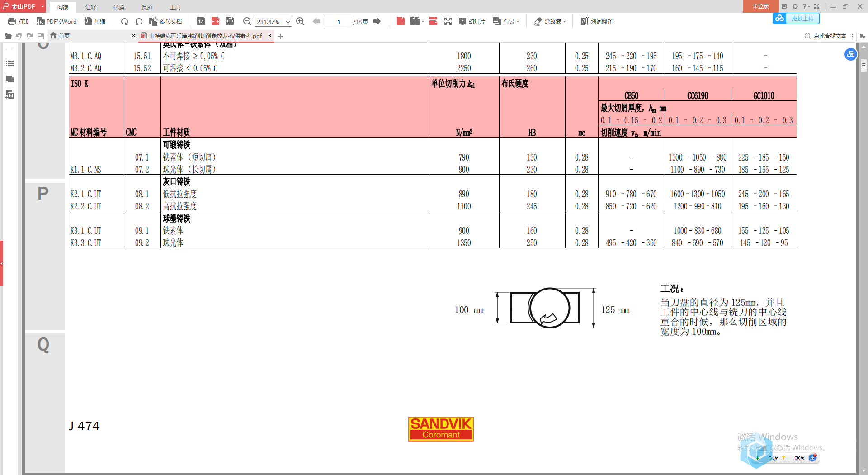868x475 pixels.
Task: Click the redo arrow
Action: coord(30,36)
